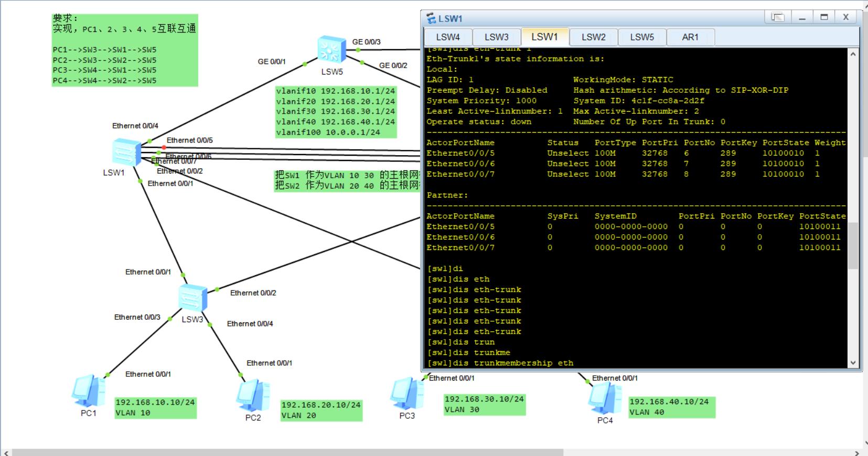Screen dimensions: 868x456
Task: Select PC4's 192.168.40.10/24 VLAN 40 label
Action: pyautogui.click(x=672, y=407)
